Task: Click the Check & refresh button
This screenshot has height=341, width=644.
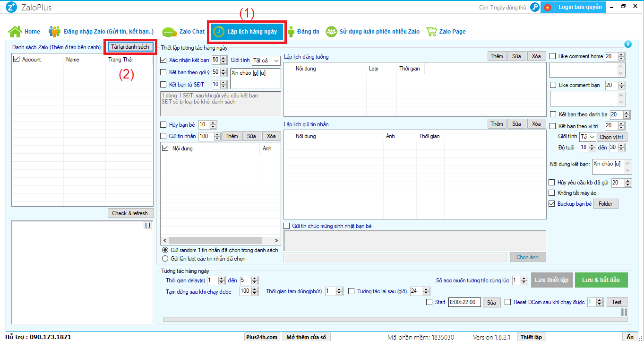Action: (130, 213)
